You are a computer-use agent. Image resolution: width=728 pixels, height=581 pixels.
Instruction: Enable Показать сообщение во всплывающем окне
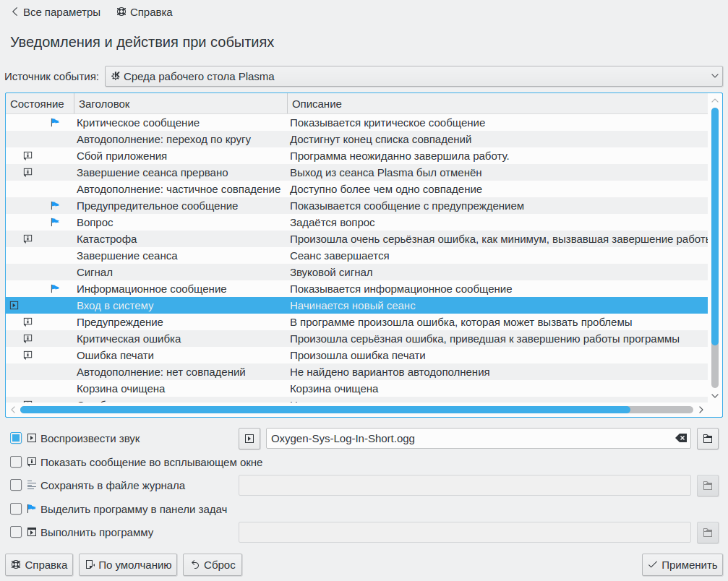[x=16, y=462]
